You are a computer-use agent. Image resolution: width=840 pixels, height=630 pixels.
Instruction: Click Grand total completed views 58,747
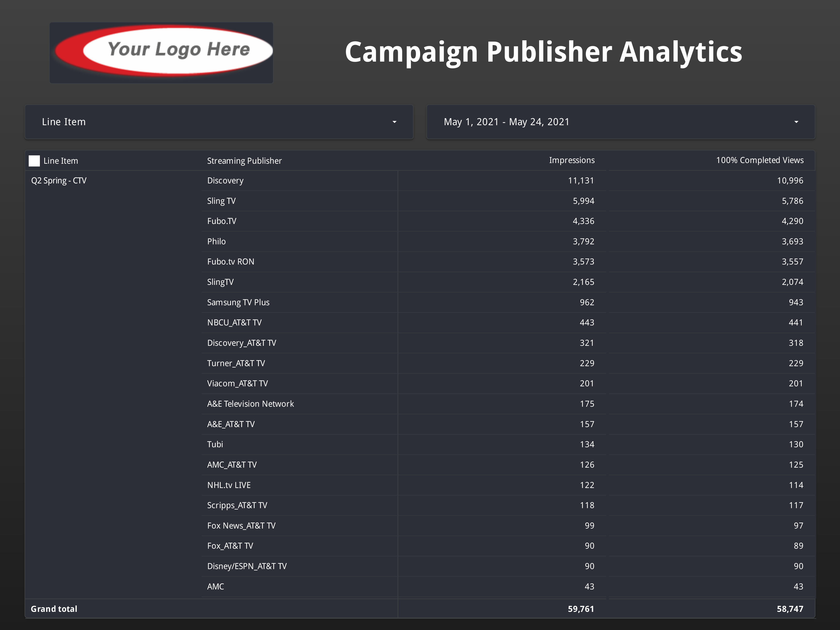[x=790, y=609]
